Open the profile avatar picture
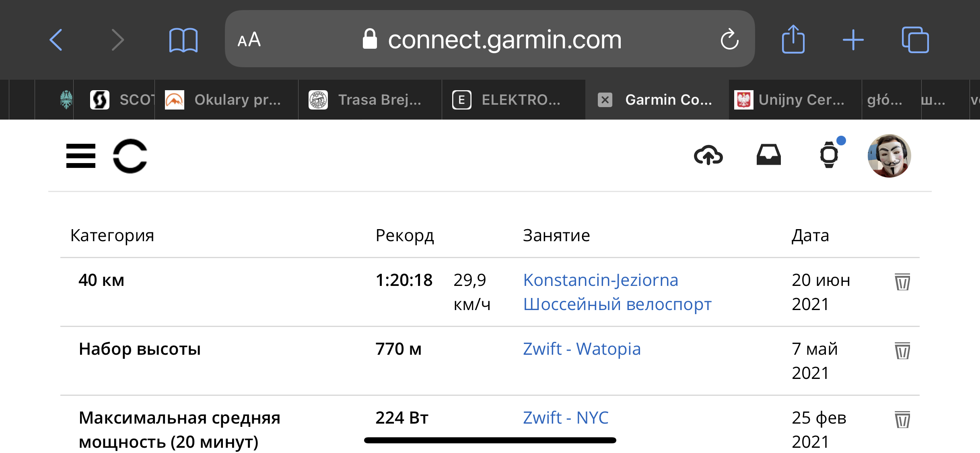 pos(889,156)
